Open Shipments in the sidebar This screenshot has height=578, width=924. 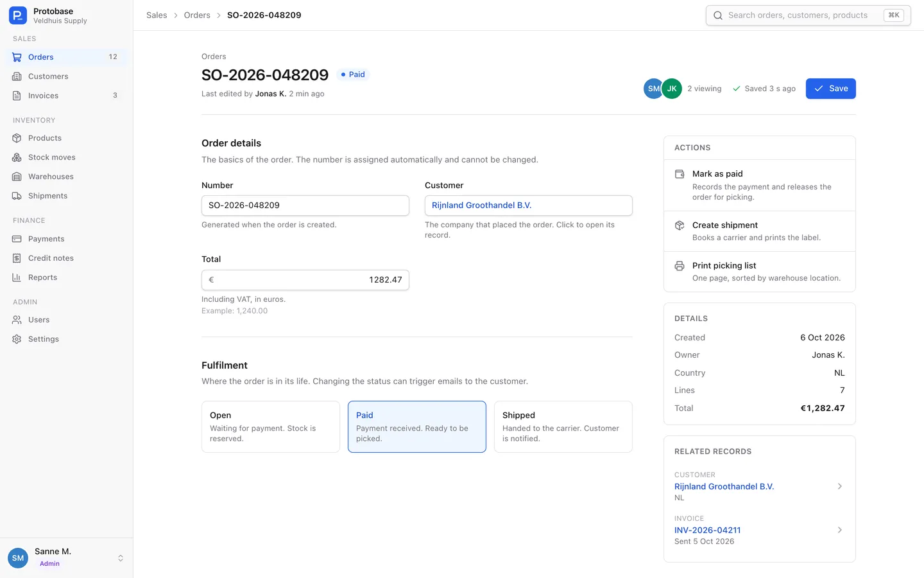point(67,196)
